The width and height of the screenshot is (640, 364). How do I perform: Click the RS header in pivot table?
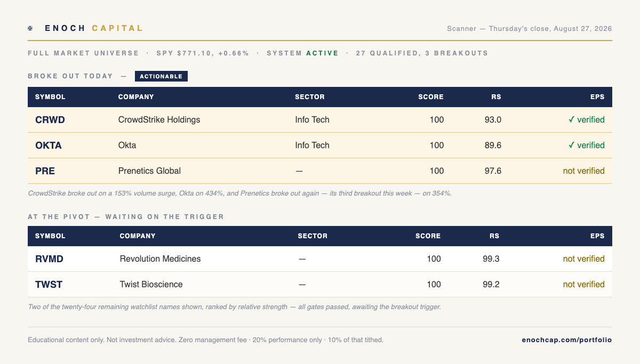(x=495, y=236)
